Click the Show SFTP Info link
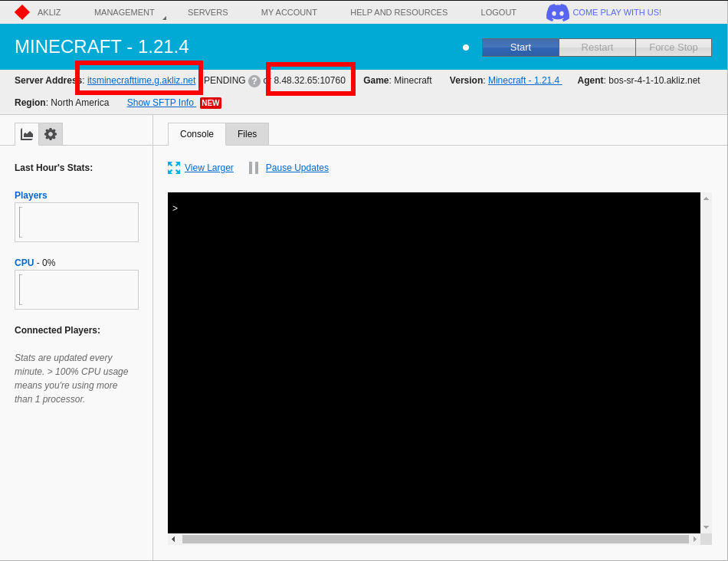728x561 pixels. click(161, 103)
